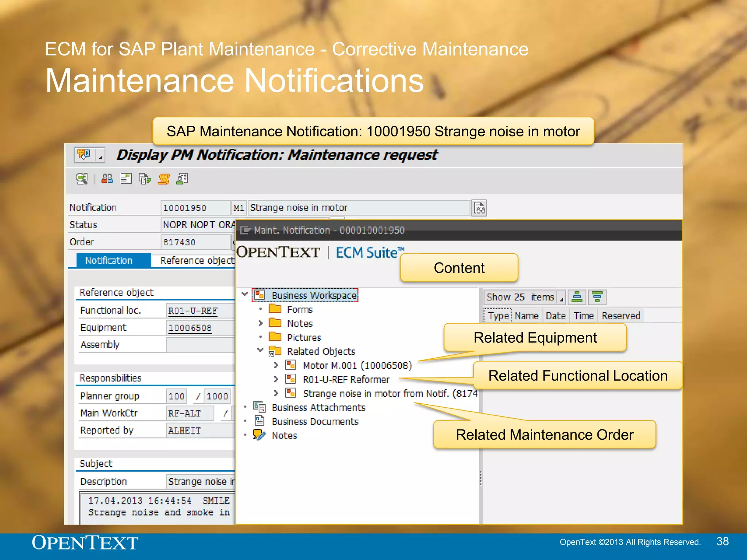Click the notification type field M1
747x560 pixels.
point(239,208)
